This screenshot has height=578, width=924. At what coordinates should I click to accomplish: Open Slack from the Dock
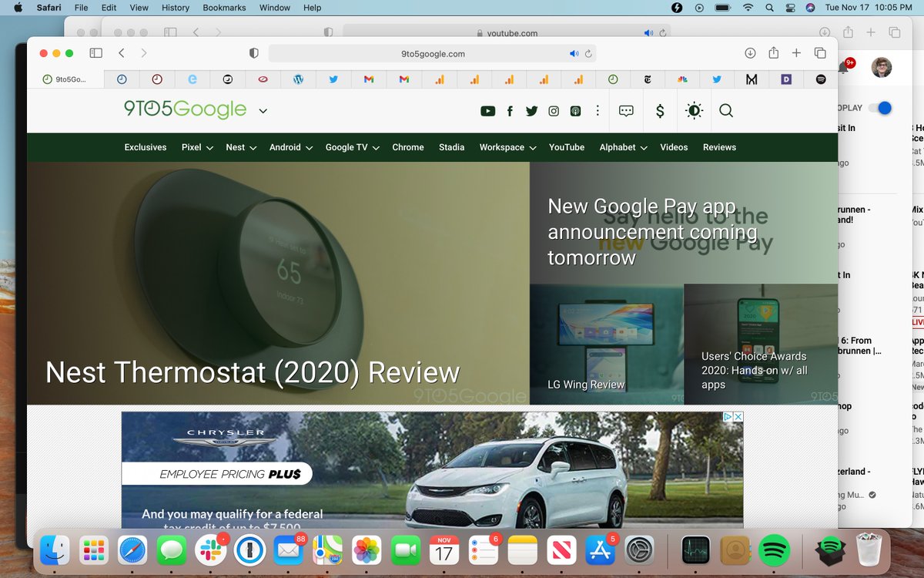(x=211, y=550)
